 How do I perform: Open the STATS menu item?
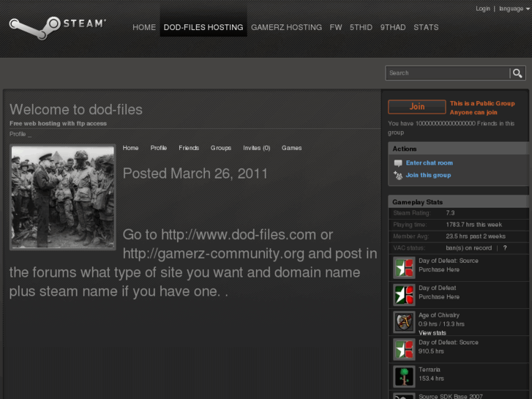(426, 27)
